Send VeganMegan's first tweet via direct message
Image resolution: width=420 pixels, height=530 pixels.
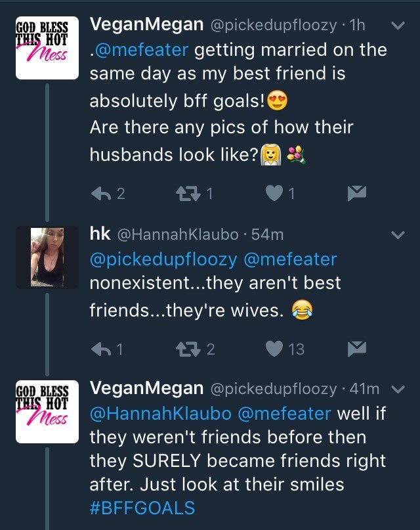[356, 194]
